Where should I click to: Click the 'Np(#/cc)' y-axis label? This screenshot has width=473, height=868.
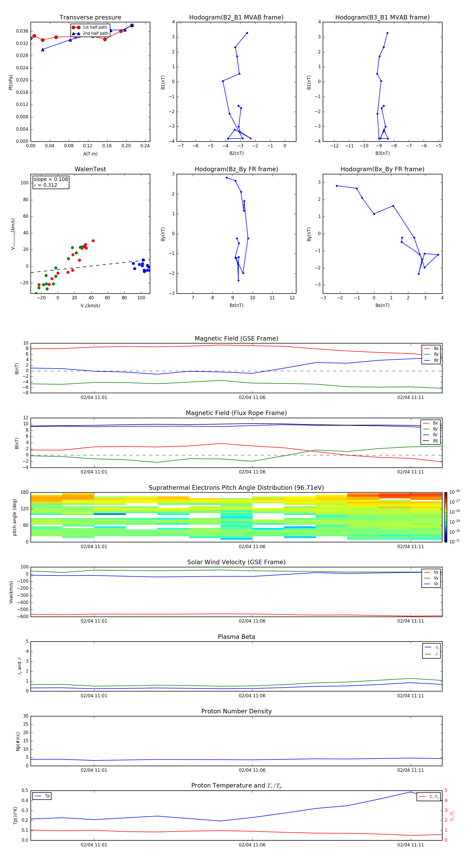click(x=18, y=741)
